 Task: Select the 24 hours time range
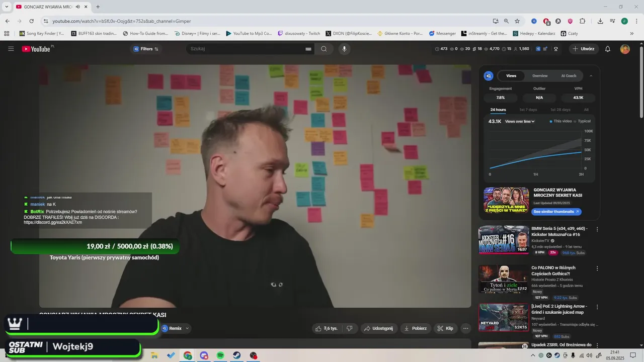point(498,110)
